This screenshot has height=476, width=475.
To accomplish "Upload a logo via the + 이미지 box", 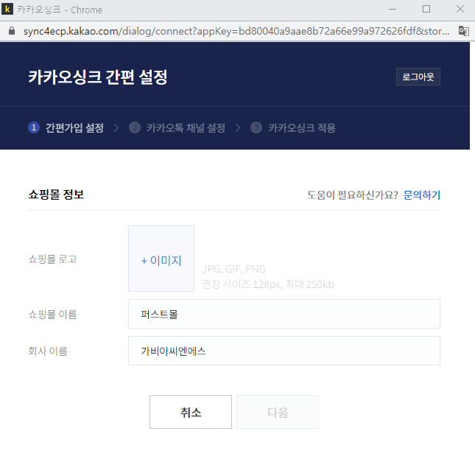I will coord(161,259).
